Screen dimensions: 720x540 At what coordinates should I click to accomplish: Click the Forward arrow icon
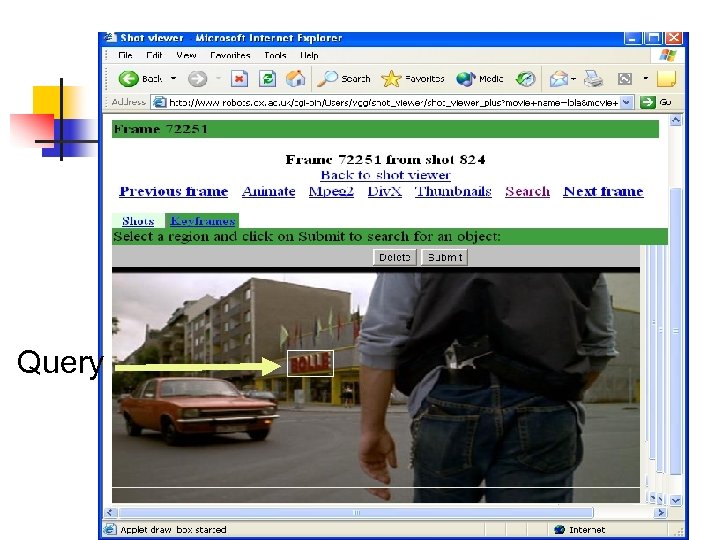(197, 79)
